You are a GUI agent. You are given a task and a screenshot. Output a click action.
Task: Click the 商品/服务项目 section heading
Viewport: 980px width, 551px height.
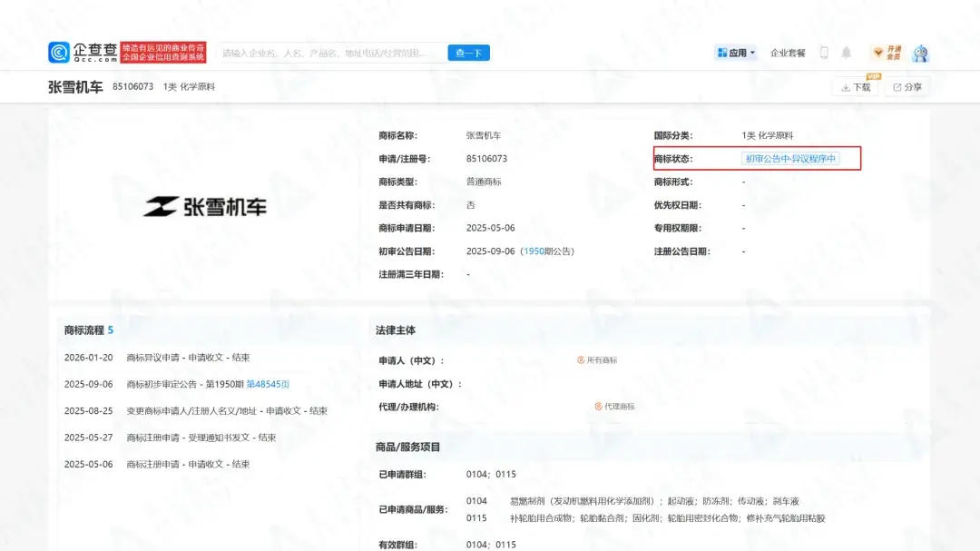(408, 448)
